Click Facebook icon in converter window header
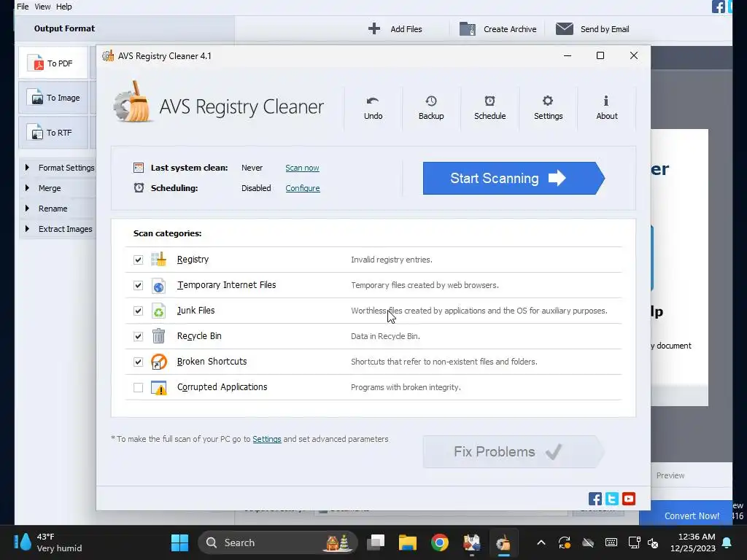Screen dimensions: 747x560 pos(718,7)
